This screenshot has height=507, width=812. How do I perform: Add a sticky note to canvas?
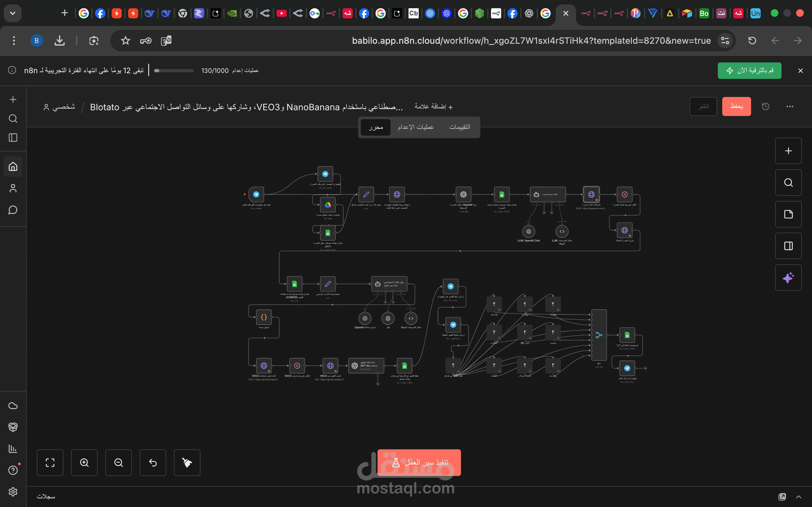(788, 214)
